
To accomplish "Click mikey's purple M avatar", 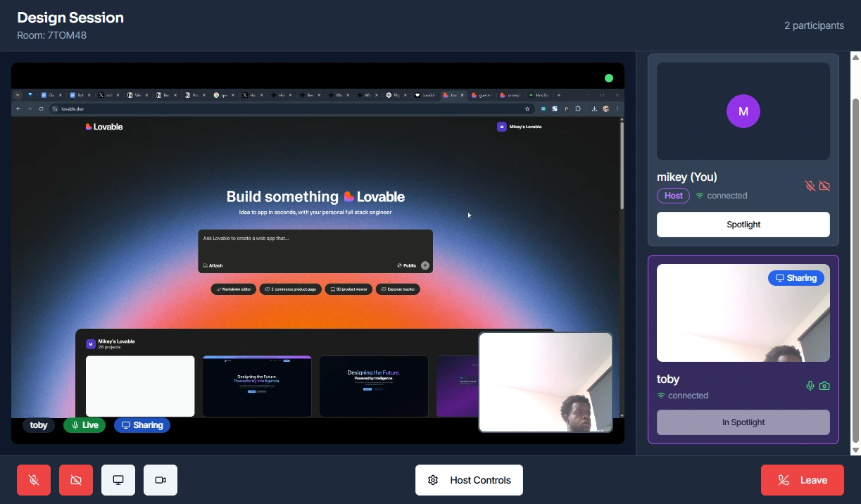I will click(x=743, y=111).
